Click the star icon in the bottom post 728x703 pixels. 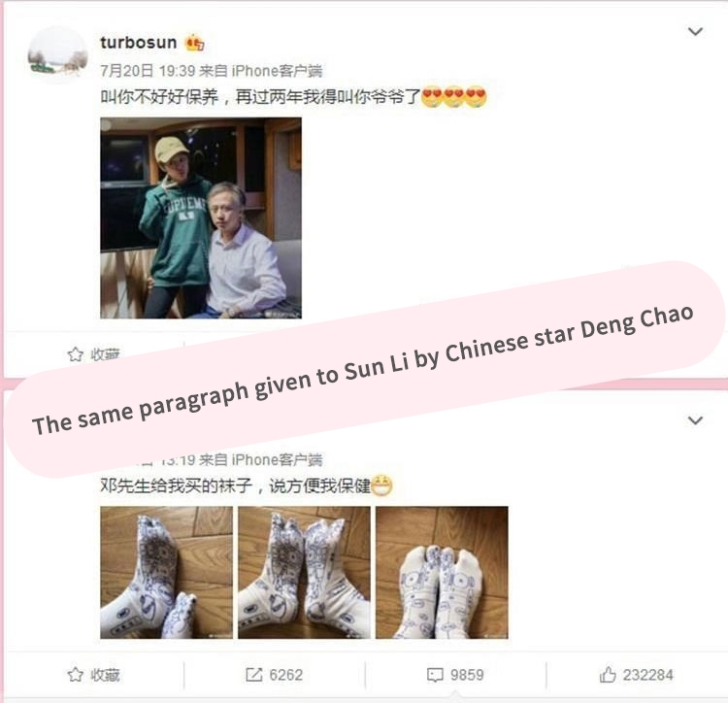[x=75, y=675]
